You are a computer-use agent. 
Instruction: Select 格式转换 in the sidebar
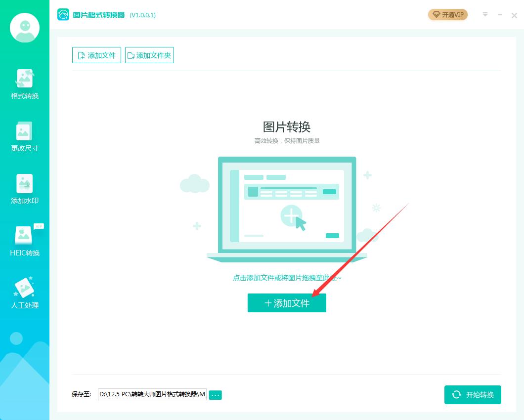coord(25,84)
